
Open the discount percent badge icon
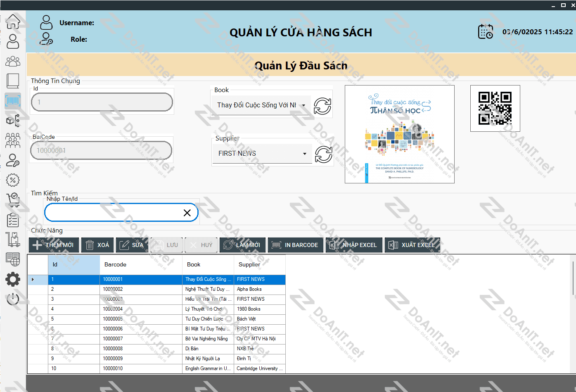point(13,180)
